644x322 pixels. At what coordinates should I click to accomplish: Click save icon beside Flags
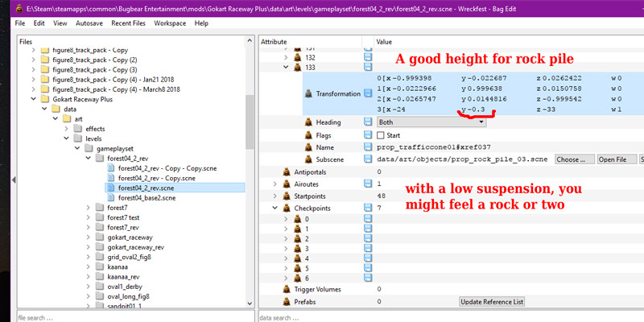coord(368,134)
